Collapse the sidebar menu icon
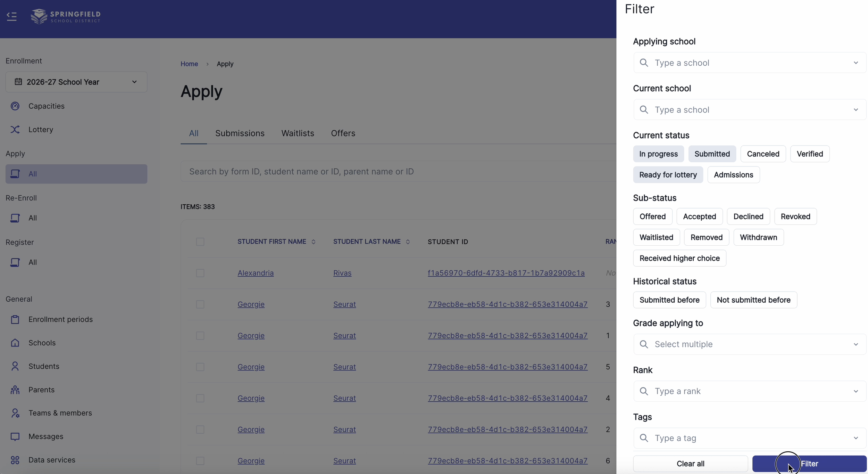The height and width of the screenshot is (474, 868). tap(11, 16)
